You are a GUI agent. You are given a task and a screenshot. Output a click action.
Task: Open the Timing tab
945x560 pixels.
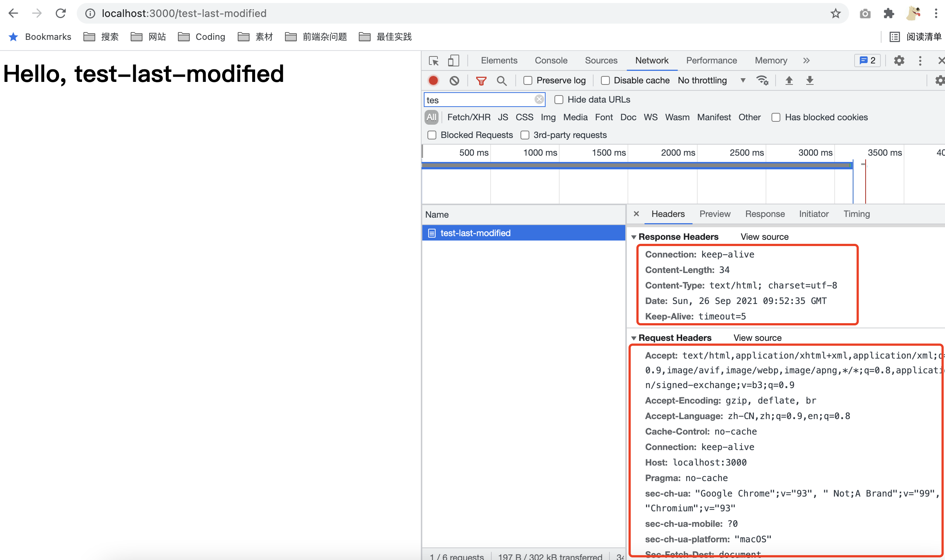pos(856,214)
